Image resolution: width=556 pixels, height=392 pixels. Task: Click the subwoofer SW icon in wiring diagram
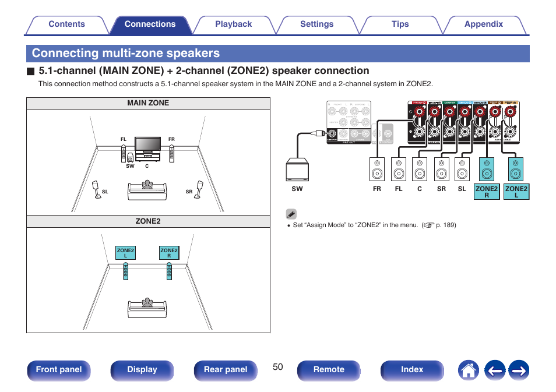pyautogui.click(x=297, y=169)
